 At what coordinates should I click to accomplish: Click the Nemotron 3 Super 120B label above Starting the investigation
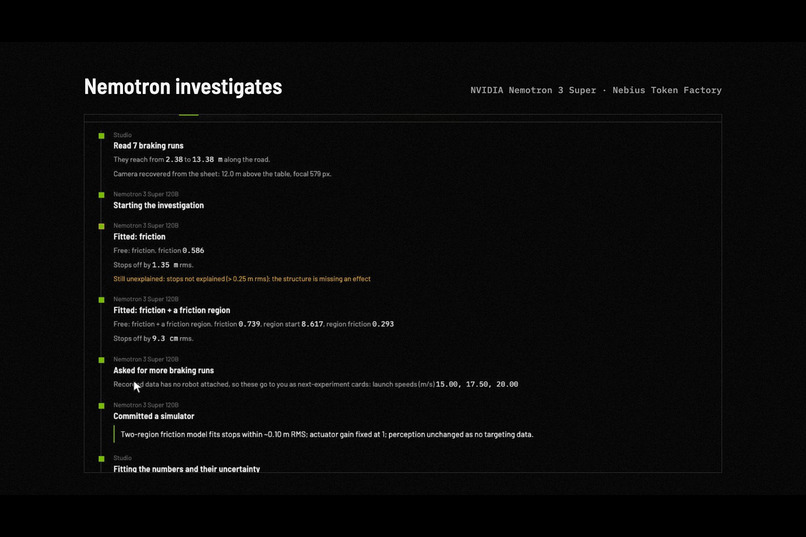point(146,194)
